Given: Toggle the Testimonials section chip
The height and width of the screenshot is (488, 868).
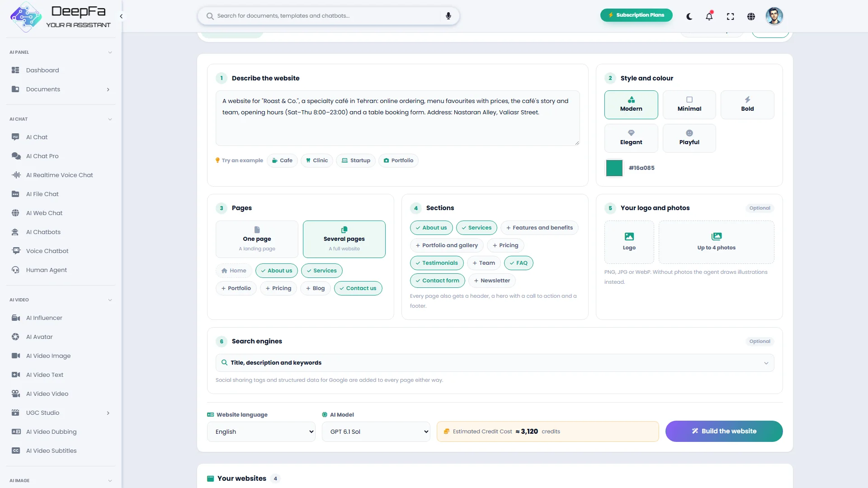Looking at the screenshot, I should point(437,263).
